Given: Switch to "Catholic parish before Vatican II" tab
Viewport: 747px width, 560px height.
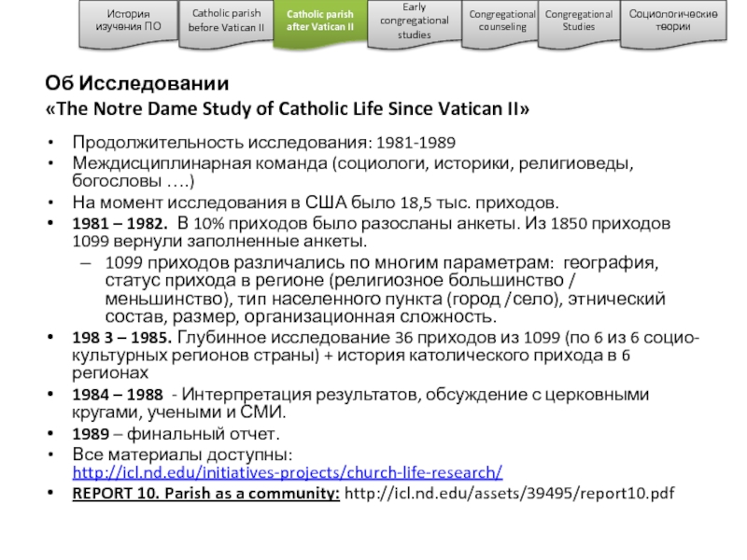Looking at the screenshot, I should click(227, 21).
